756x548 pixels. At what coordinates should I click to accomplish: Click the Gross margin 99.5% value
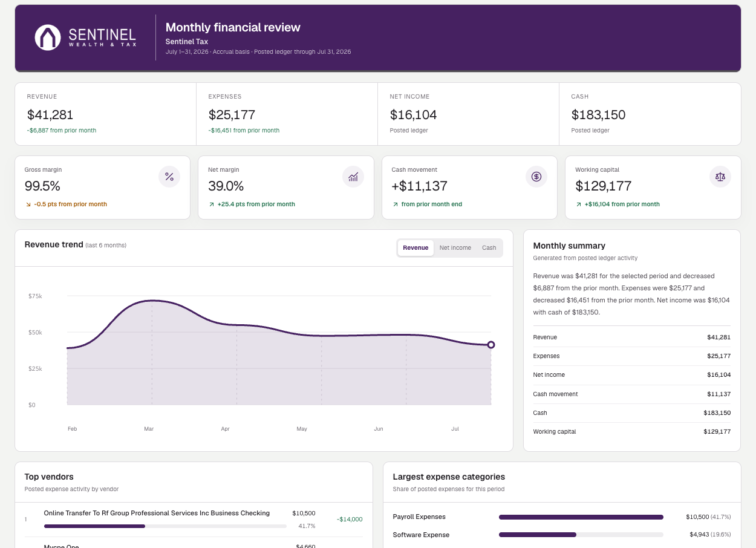tap(42, 186)
